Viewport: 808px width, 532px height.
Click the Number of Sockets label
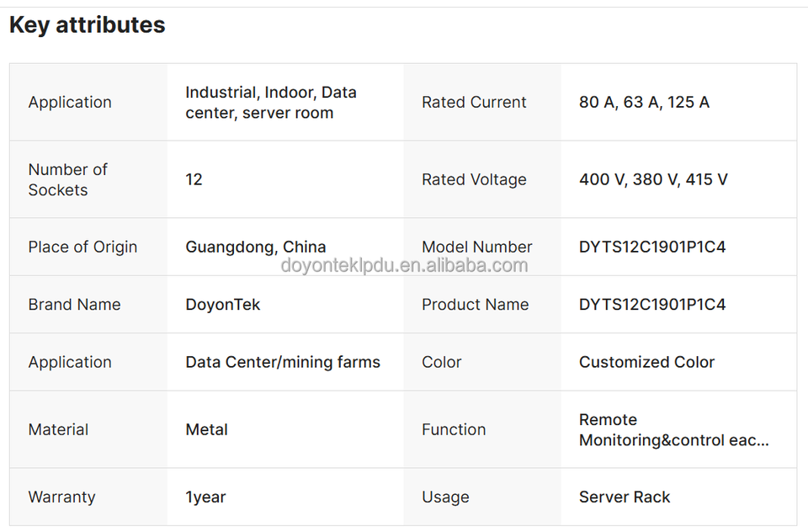pyautogui.click(x=67, y=179)
